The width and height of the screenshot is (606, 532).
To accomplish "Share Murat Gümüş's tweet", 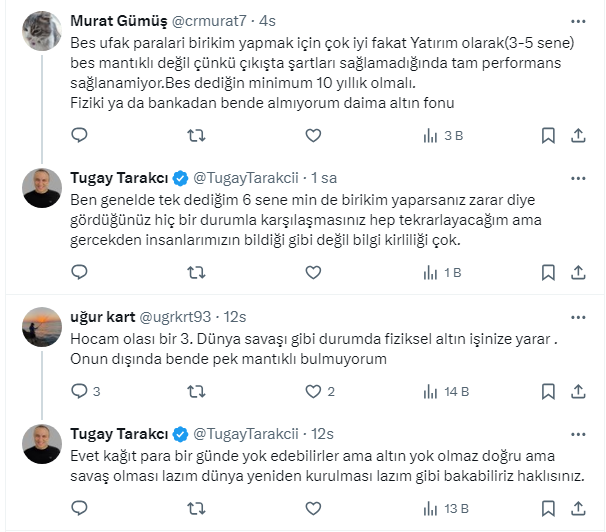I will tap(580, 135).
